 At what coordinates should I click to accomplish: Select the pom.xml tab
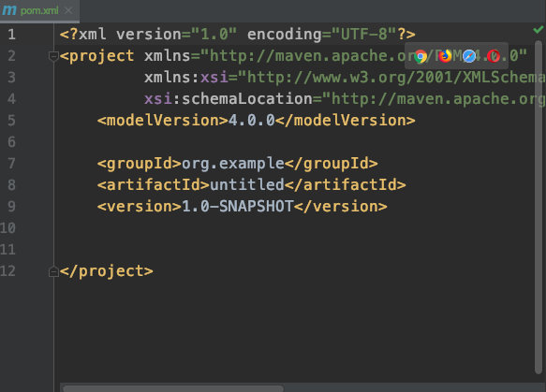click(39, 10)
